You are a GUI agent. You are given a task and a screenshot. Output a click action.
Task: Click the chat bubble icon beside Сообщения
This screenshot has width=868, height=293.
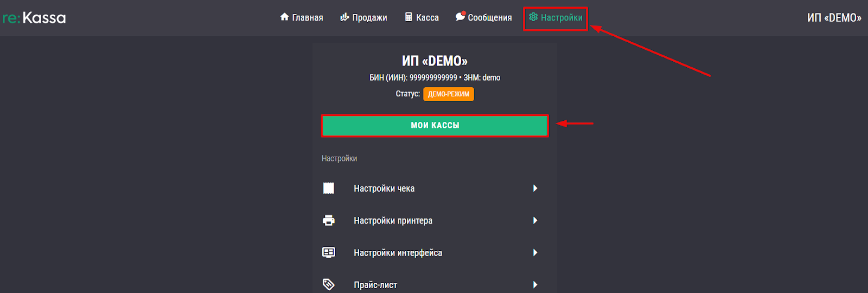(x=461, y=16)
